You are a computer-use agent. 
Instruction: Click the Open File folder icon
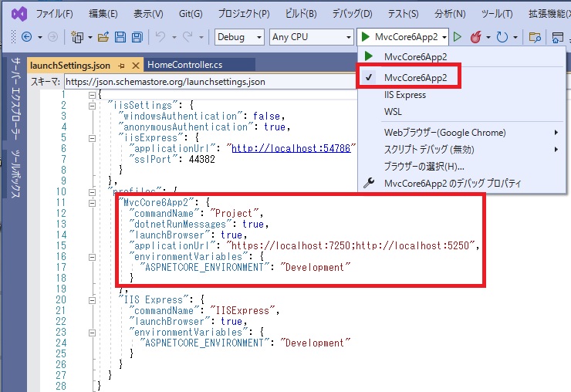[103, 37]
